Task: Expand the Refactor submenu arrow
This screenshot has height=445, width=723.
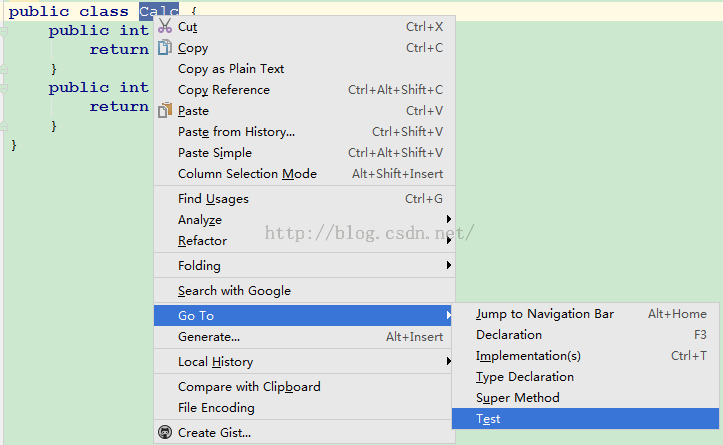Action: 448,240
